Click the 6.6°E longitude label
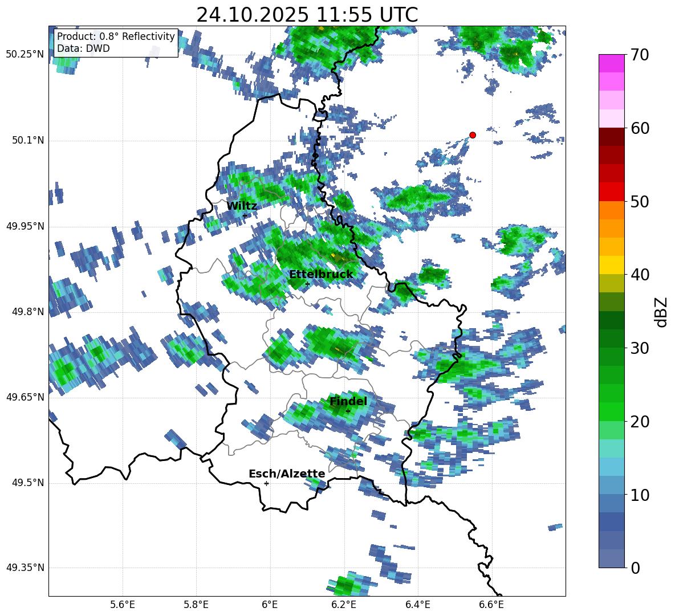 click(x=491, y=605)
